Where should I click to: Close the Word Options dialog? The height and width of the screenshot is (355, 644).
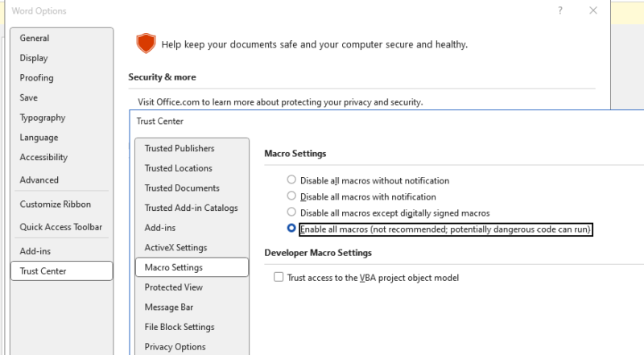(x=593, y=10)
